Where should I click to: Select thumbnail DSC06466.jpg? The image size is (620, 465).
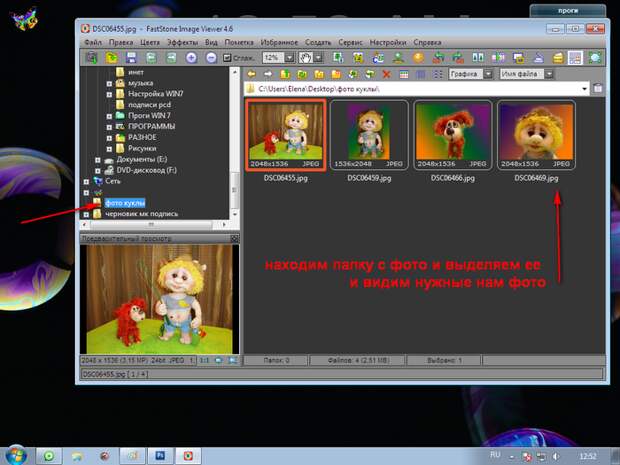[453, 135]
